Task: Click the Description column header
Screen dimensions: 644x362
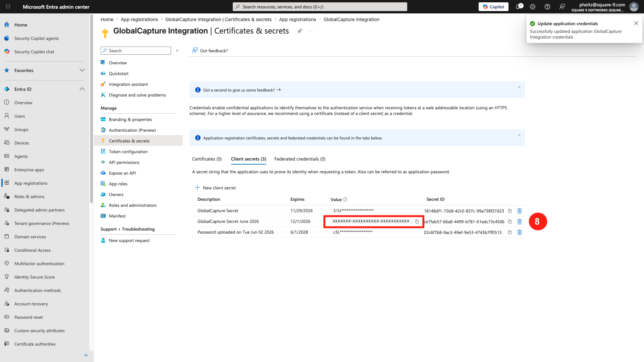Action: [209, 199]
